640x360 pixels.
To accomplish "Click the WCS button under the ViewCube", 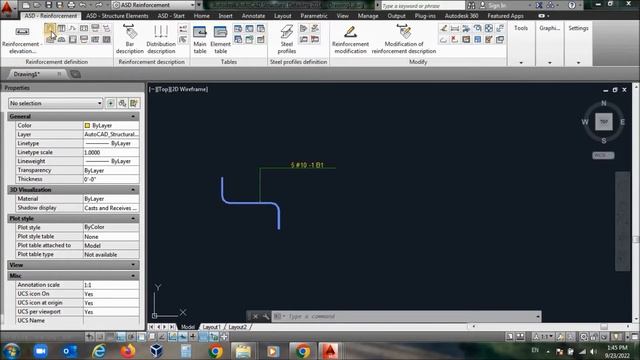I will coord(603,156).
